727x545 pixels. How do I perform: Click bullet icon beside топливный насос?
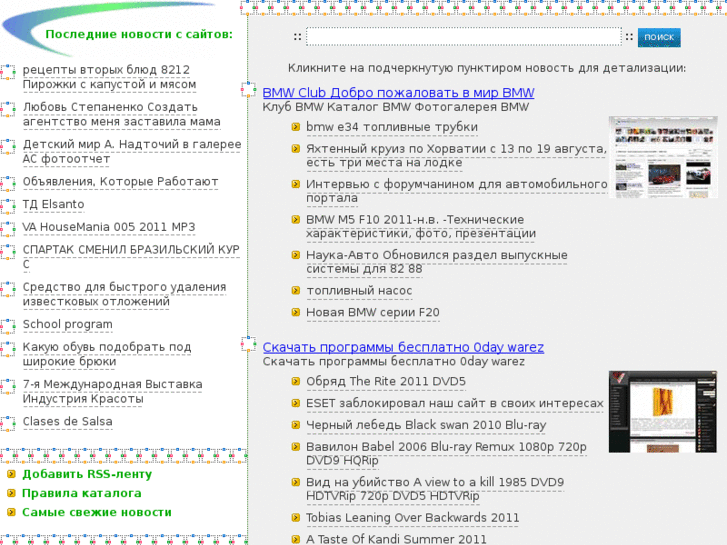coord(296,290)
